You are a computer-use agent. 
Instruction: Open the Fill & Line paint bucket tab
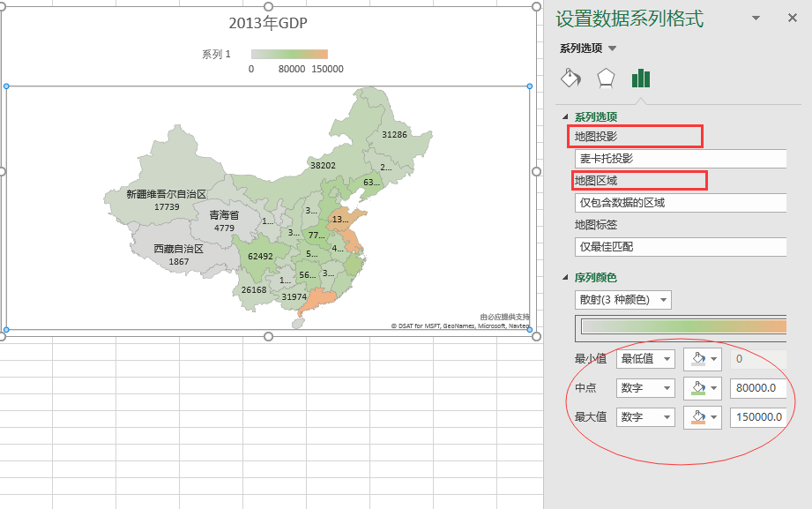(570, 79)
